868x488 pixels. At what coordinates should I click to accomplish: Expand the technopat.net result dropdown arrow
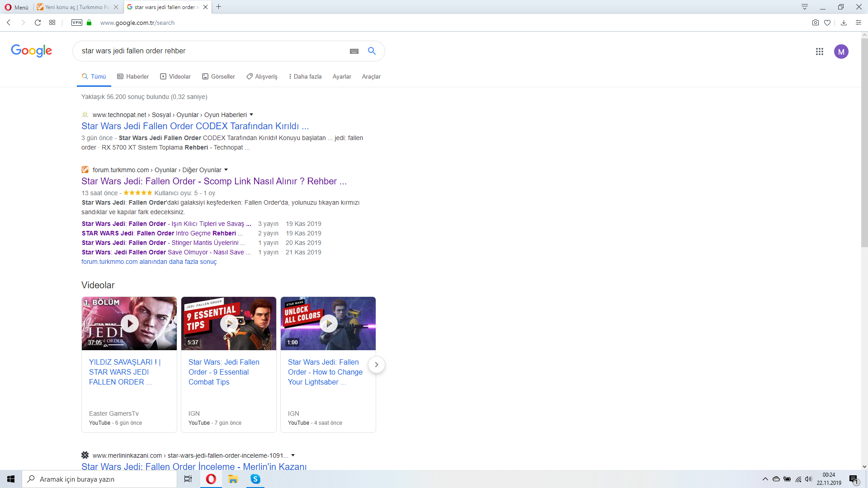(251, 115)
